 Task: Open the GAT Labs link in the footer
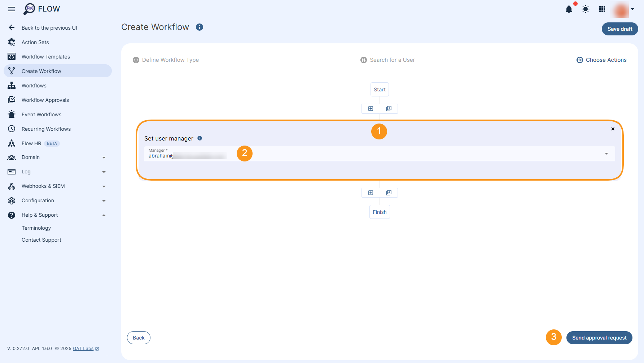pyautogui.click(x=83, y=349)
